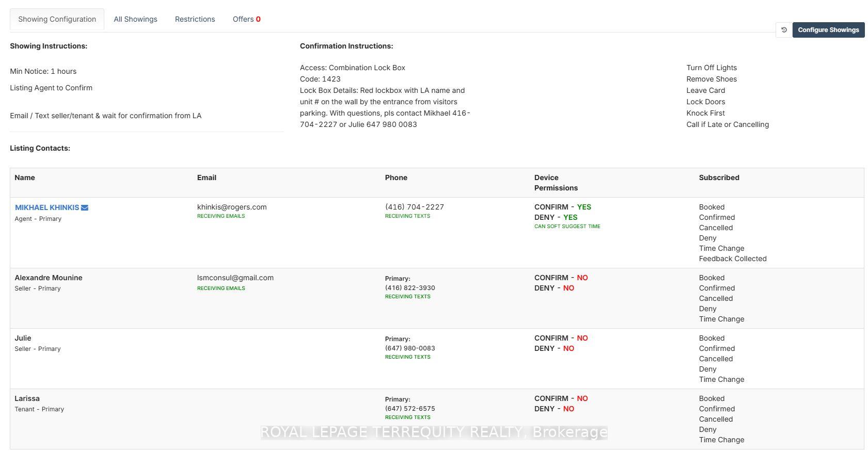Click the Name column header
868x466 pixels.
click(25, 178)
